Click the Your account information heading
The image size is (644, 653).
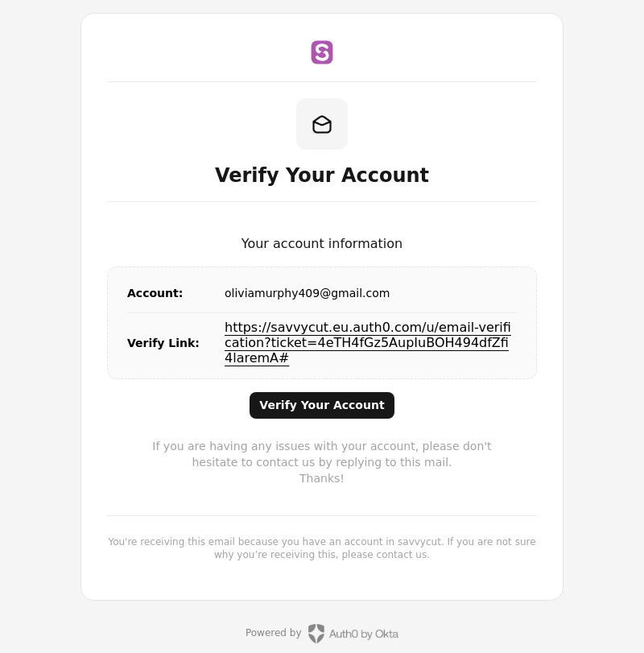[x=322, y=244]
